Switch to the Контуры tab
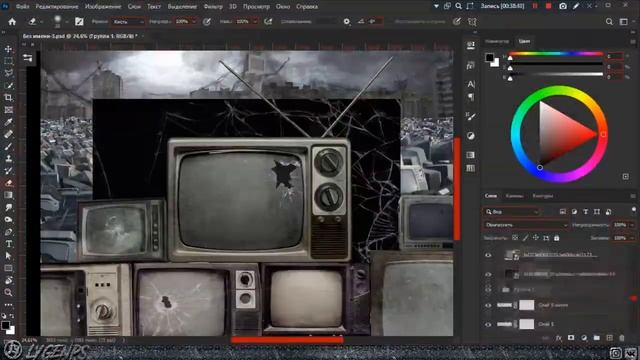 pos(542,196)
